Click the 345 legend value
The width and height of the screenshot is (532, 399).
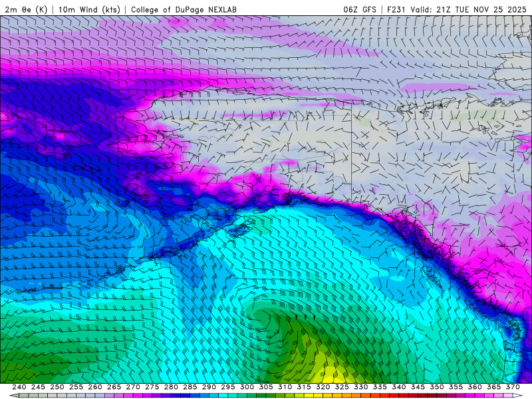418,387
